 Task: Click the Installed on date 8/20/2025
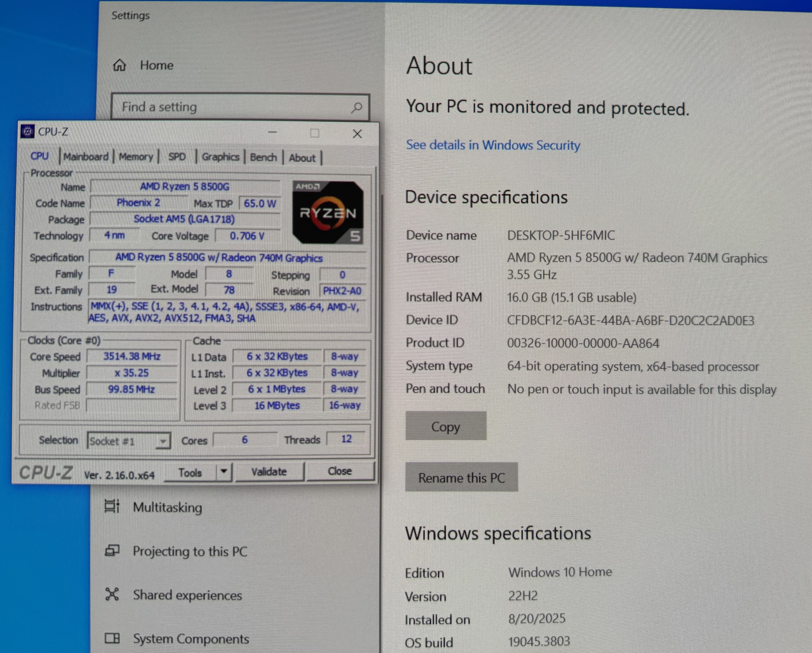click(537, 618)
